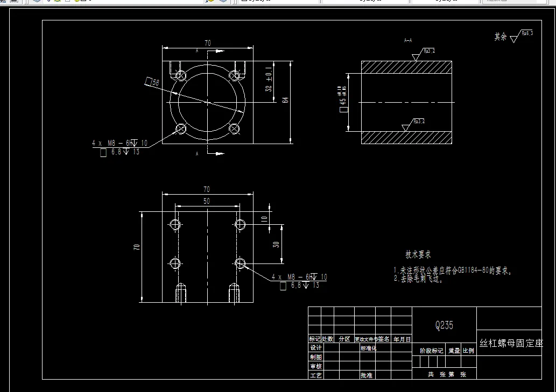The image size is (556, 392).
Task: Select the 技术要求 heading text
Action: click(418, 254)
